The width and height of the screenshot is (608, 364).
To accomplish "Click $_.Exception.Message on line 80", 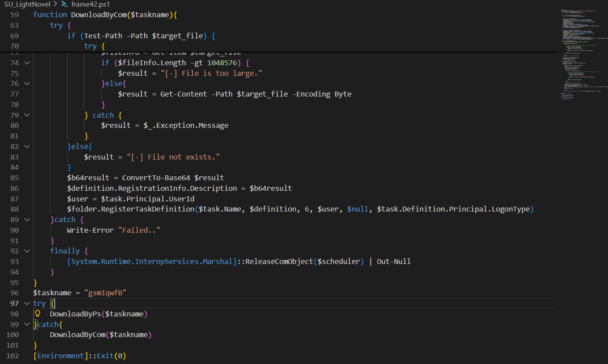I will (186, 125).
